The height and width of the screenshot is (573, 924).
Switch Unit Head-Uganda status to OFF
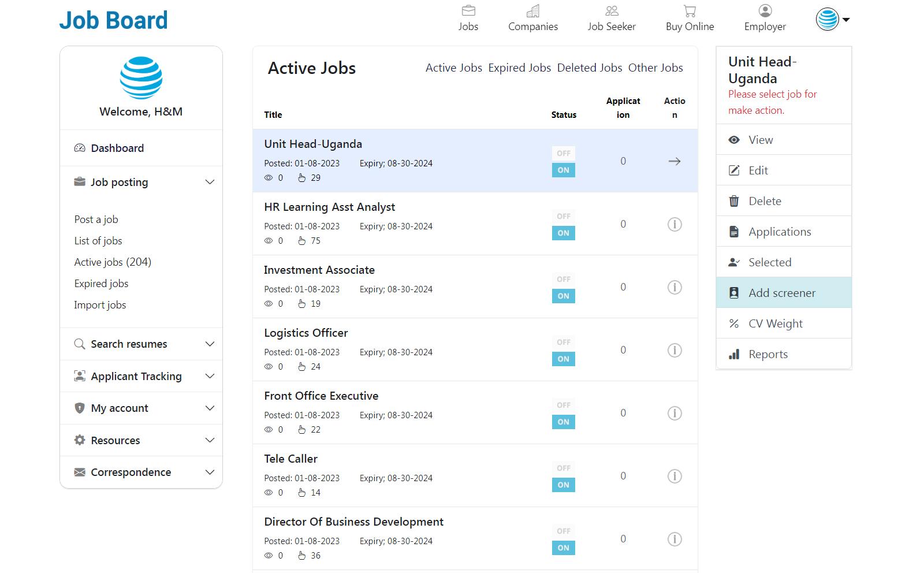pyautogui.click(x=563, y=153)
